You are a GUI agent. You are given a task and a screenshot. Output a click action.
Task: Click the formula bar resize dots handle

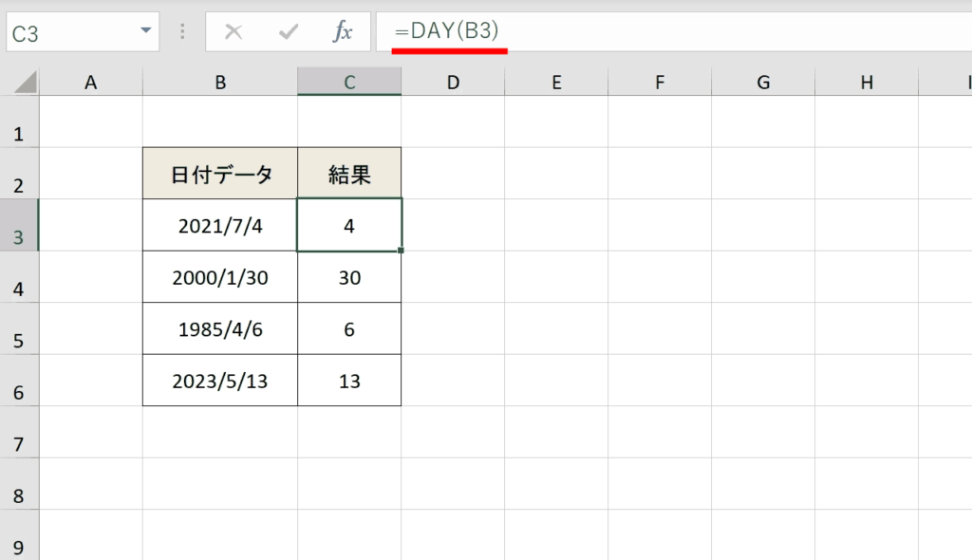coord(182,31)
